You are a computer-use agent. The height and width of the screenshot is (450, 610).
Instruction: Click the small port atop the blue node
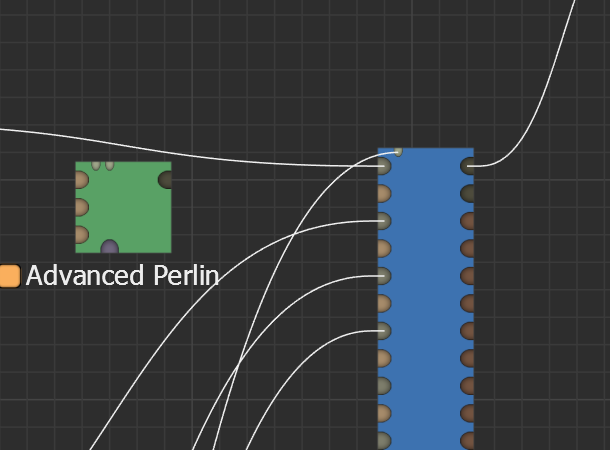point(398,151)
